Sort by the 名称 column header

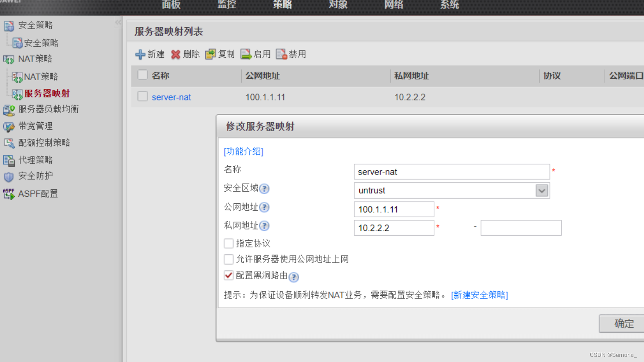coord(160,75)
